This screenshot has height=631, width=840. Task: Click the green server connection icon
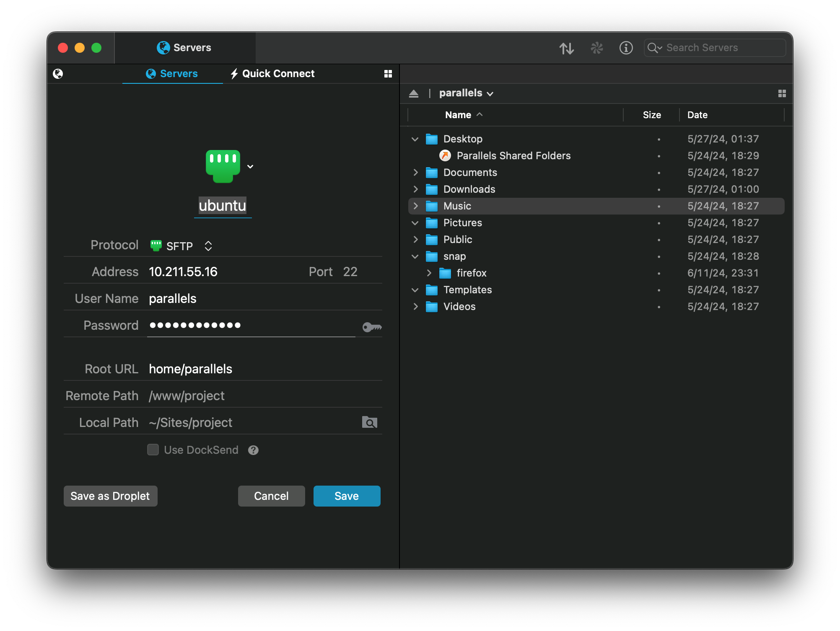[223, 166]
